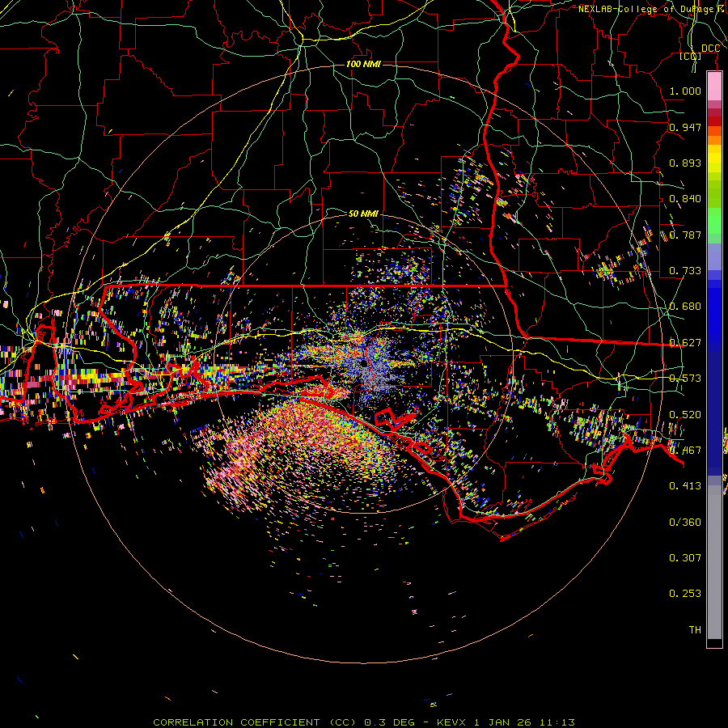This screenshot has width=728, height=728.
Task: Click the "CORRELATION COEFFICIENT (CC)" caption text
Action: coord(256,722)
